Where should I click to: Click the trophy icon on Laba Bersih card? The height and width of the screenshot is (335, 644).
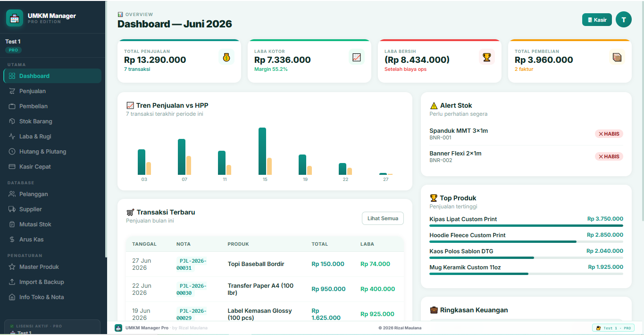(487, 57)
